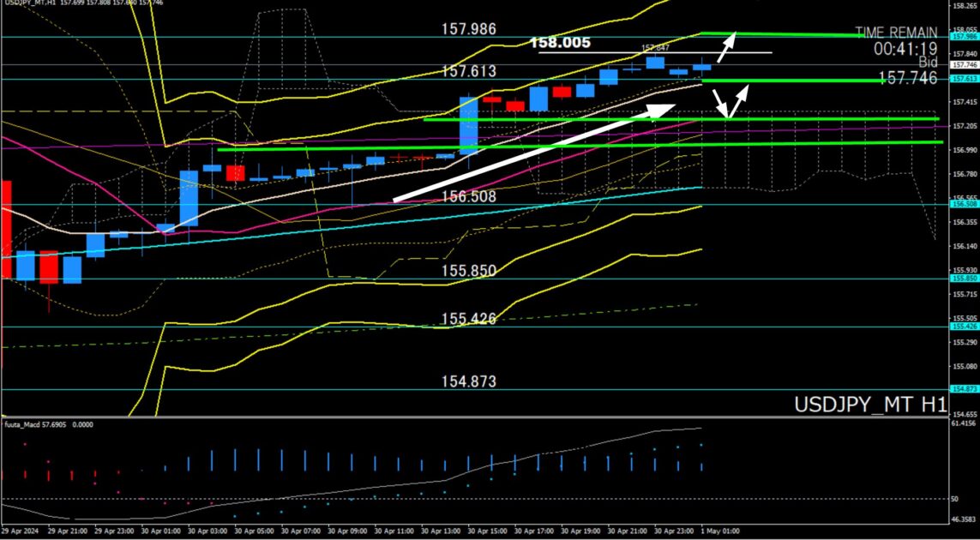Click the tall blue candle at 30 Apr 14:00

click(469, 125)
